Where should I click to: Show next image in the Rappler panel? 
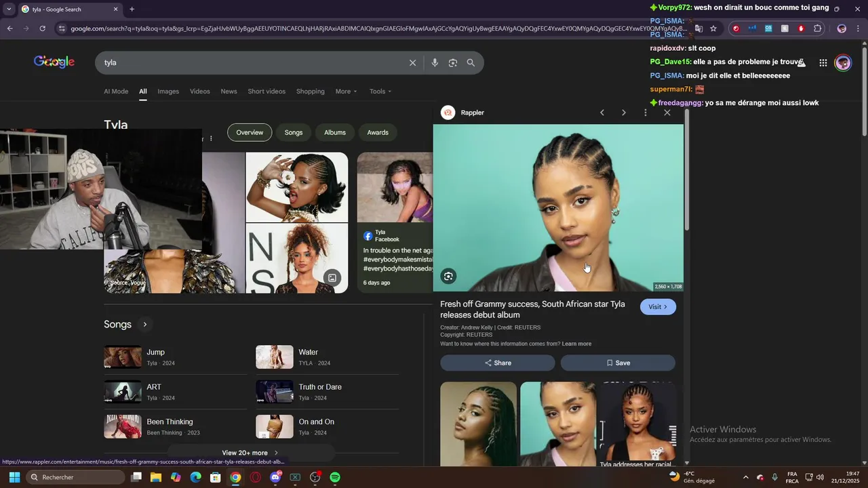624,113
